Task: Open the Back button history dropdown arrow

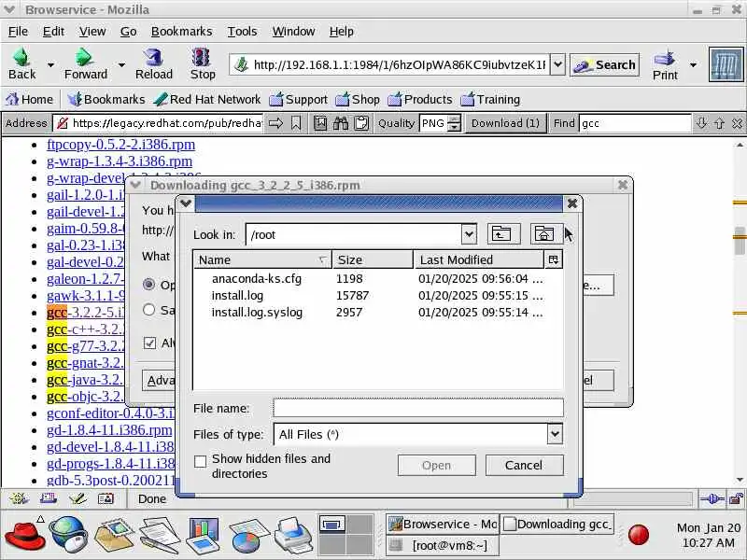Action: tap(50, 64)
